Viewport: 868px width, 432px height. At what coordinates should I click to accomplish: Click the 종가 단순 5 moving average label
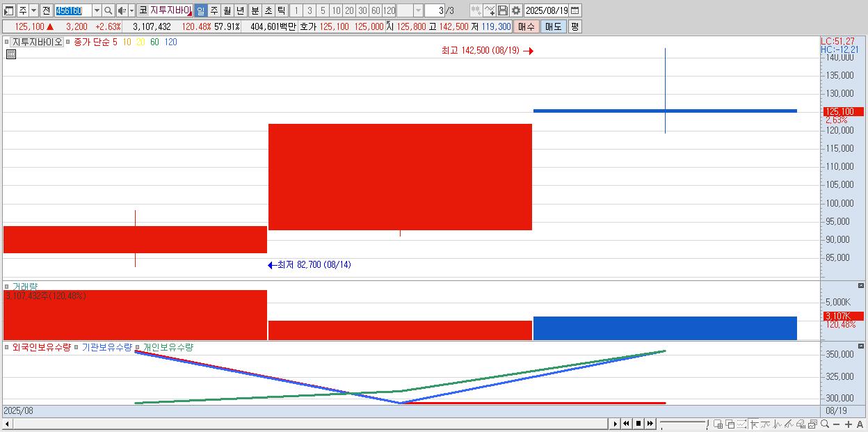96,42
